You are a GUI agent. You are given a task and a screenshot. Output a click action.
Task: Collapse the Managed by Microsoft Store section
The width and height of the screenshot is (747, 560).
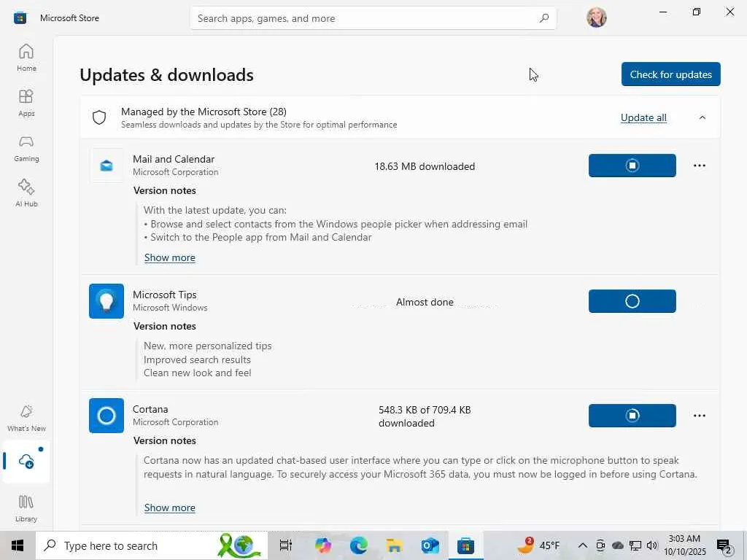(x=703, y=117)
